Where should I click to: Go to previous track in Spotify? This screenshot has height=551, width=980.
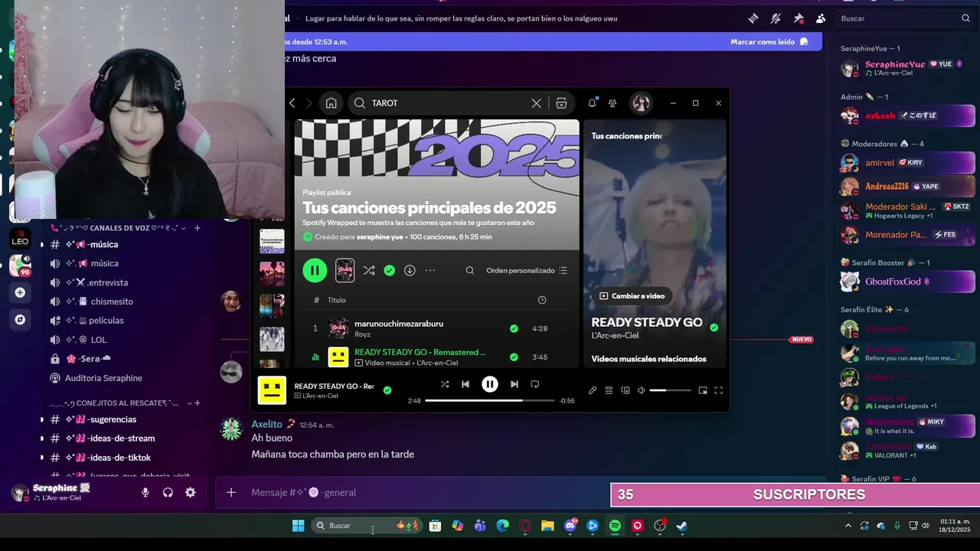tap(465, 384)
